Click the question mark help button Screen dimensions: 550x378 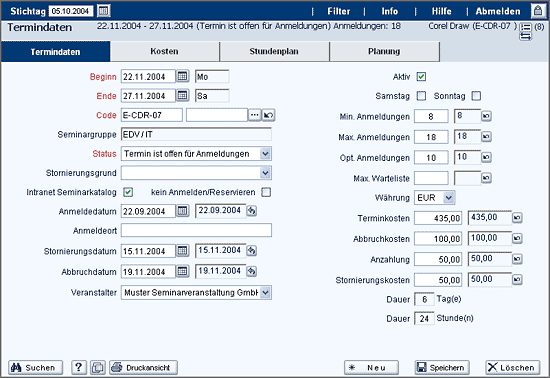pos(79,367)
